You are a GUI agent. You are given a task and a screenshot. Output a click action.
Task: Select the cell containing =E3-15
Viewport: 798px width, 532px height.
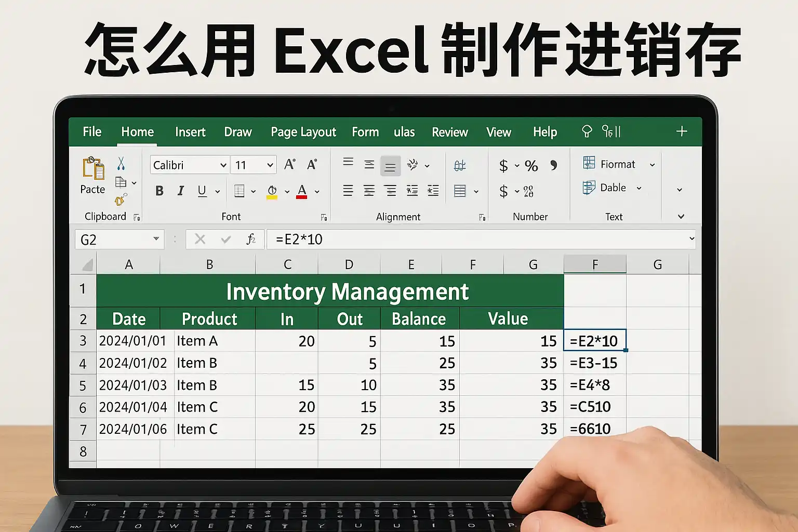pyautogui.click(x=595, y=363)
